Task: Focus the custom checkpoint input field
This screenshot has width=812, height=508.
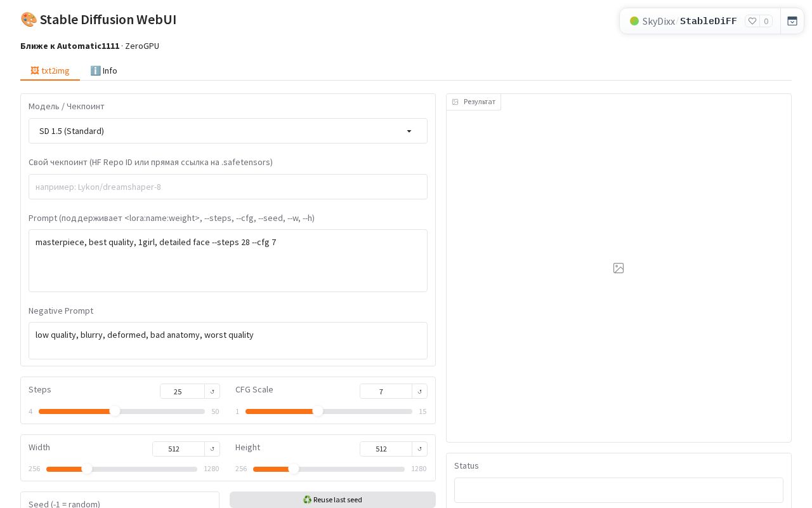Action: tap(228, 187)
